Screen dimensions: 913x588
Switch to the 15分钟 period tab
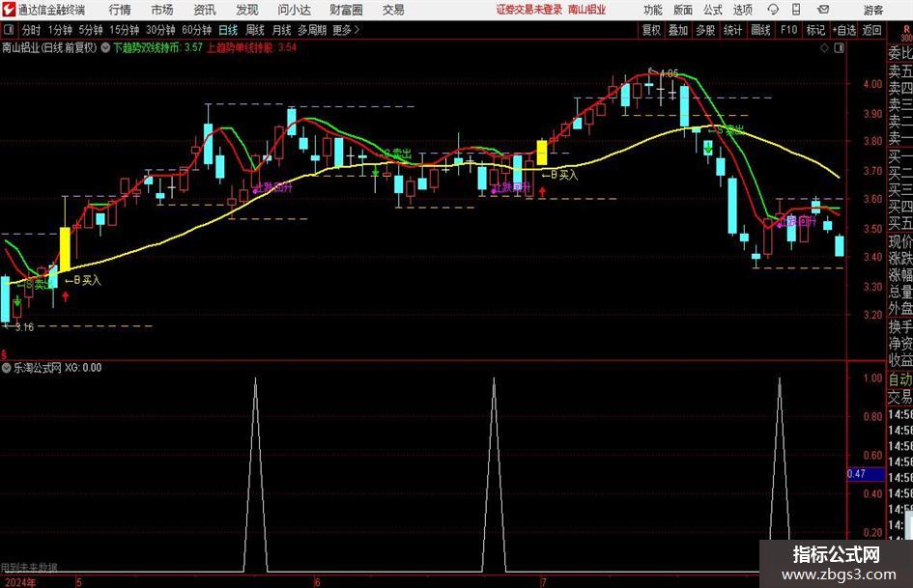pyautogui.click(x=125, y=30)
